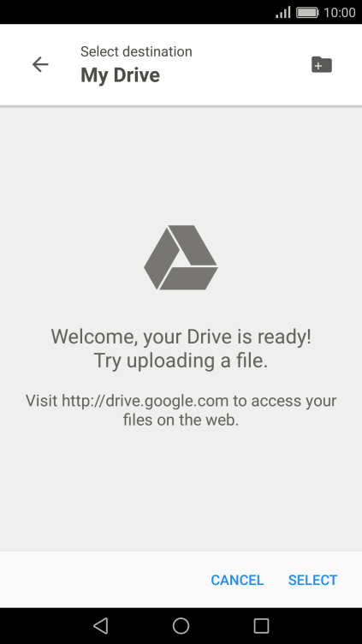Tap the bottom action bar left of CANCEL
The height and width of the screenshot is (644, 362).
pyautogui.click(x=103, y=580)
